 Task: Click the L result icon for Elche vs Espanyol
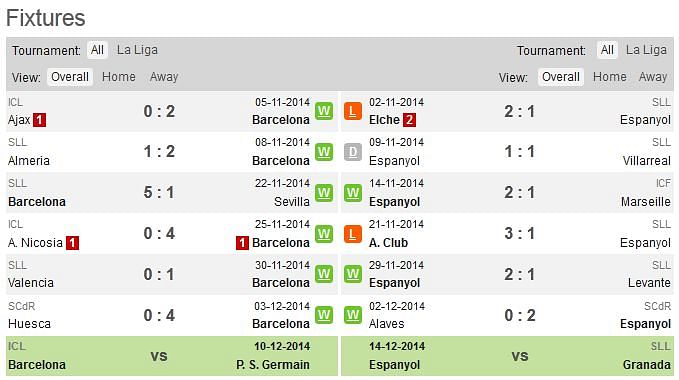[353, 112]
